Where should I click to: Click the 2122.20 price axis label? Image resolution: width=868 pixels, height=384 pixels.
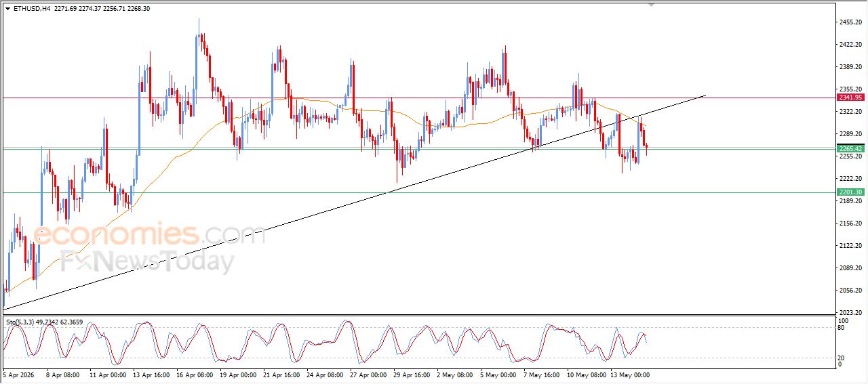[850, 245]
